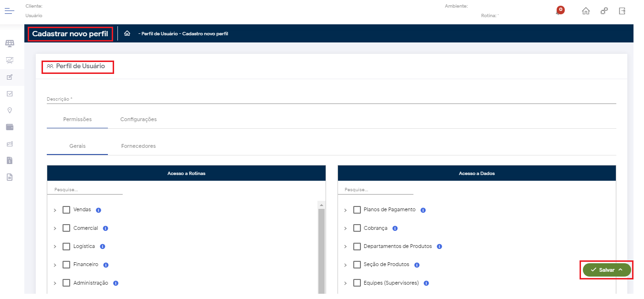Screen dimensions: 644x299
Task: Click the Descrição input field
Action: point(331,99)
